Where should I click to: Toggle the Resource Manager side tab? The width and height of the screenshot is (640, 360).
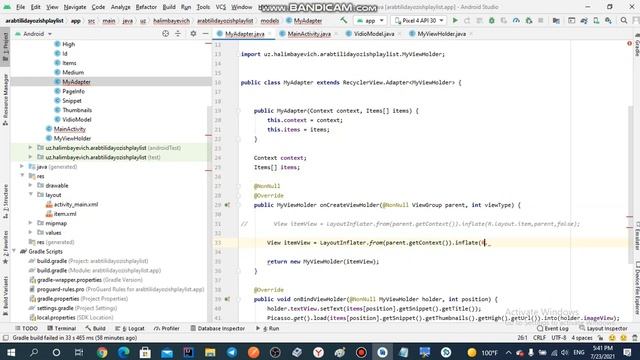(5, 99)
